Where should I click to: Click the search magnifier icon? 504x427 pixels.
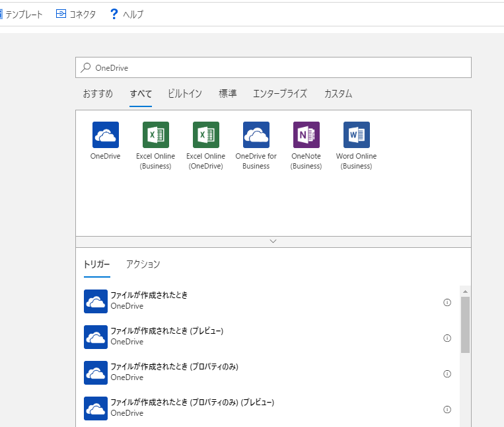[x=85, y=67]
